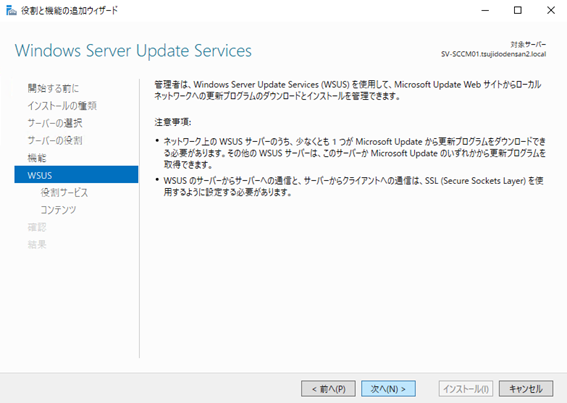Viewport: 567px width, 403px height.
Task: Click the disabled 確認 step
Action: (37, 227)
